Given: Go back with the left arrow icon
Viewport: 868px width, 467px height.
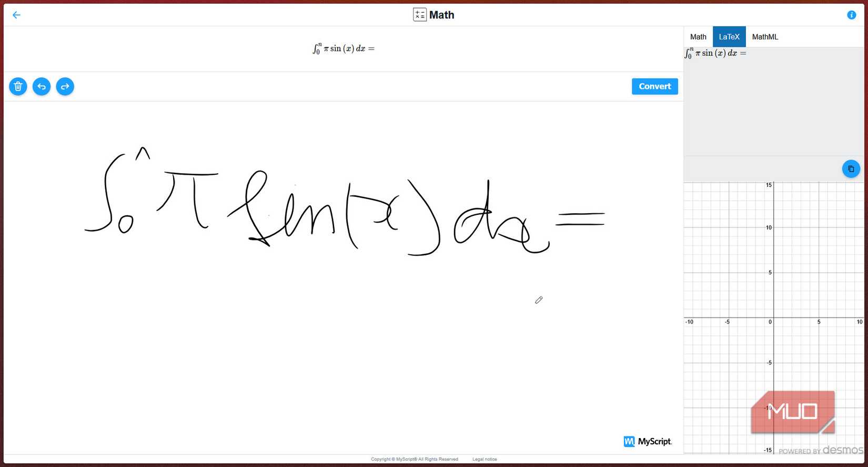Looking at the screenshot, I should point(16,15).
